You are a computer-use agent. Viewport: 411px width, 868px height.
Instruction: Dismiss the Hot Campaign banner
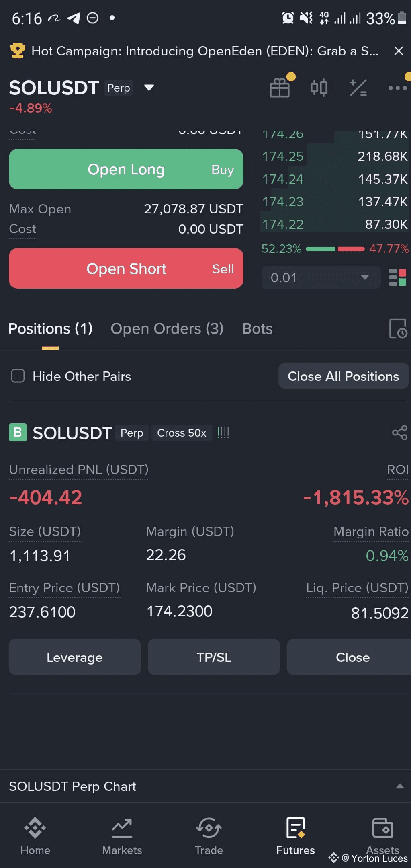(398, 51)
